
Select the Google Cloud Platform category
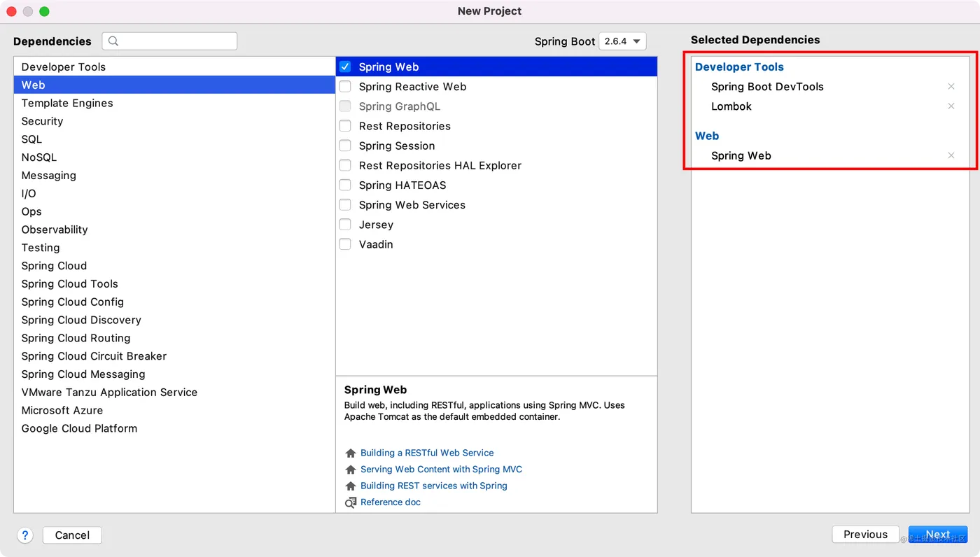coord(174,428)
